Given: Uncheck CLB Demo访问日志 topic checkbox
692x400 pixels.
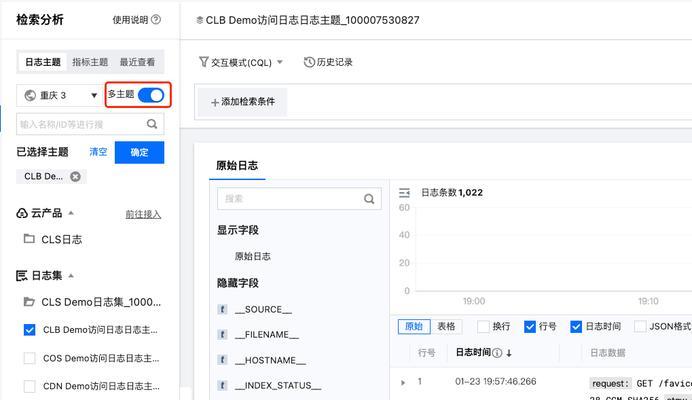Looking at the screenshot, I should [x=30, y=330].
